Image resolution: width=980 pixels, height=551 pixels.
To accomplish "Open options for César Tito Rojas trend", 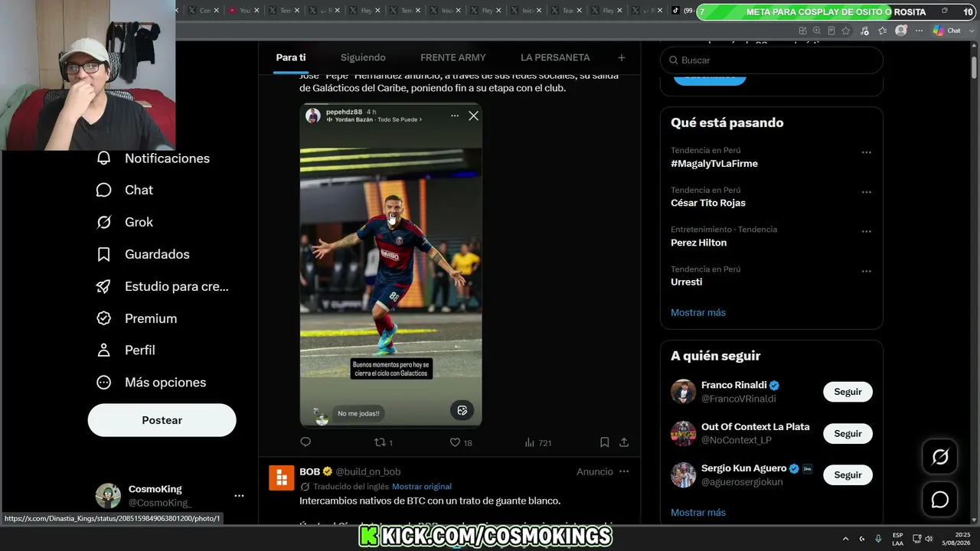I will pyautogui.click(x=866, y=192).
